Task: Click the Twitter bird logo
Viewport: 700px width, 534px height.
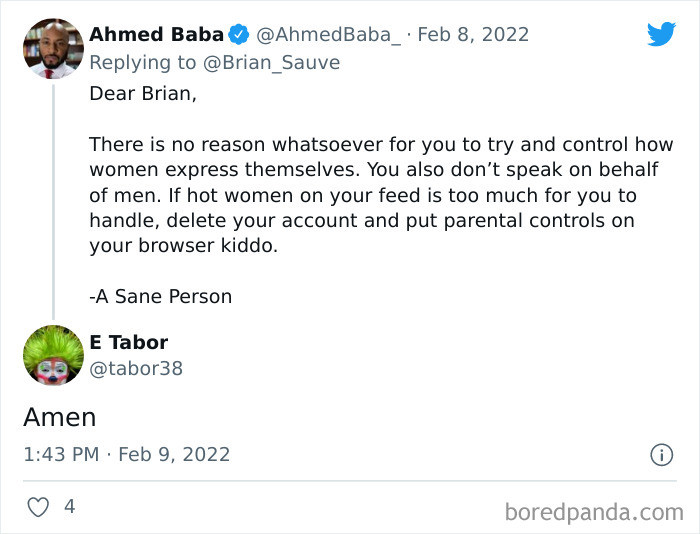Action: coord(661,34)
